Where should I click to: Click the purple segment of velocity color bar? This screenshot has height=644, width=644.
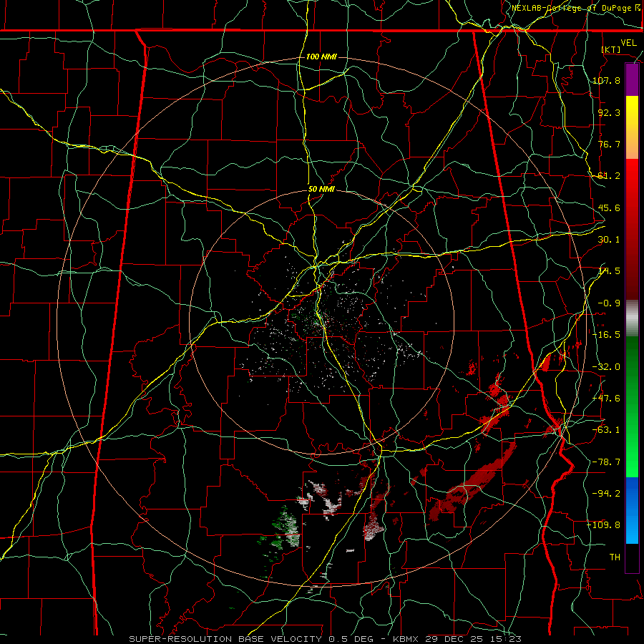tap(632, 79)
